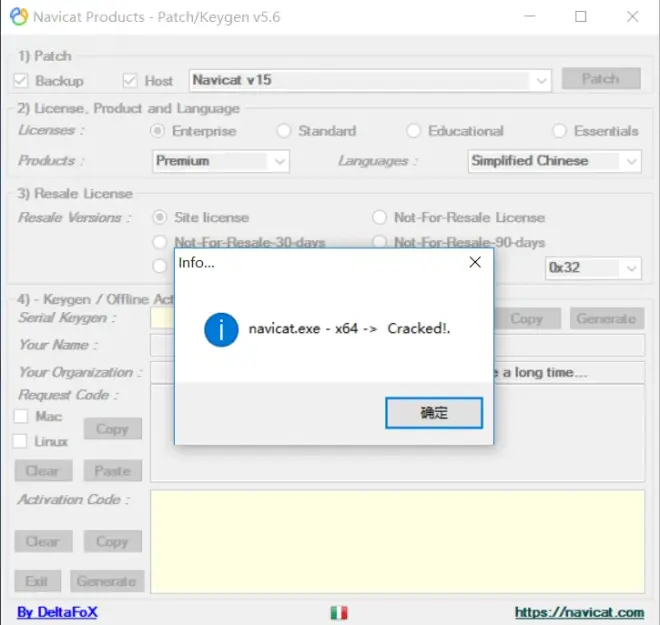Screen dimensions: 660x625
Task: Click Copy button under Activation Code
Action: tap(112, 541)
